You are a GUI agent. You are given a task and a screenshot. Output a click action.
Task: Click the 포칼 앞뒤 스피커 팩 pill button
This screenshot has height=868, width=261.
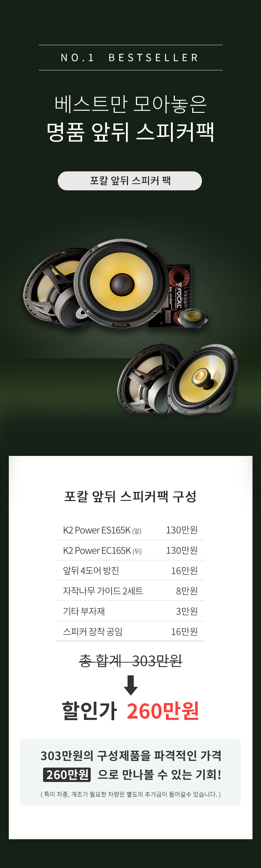pyautogui.click(x=130, y=181)
